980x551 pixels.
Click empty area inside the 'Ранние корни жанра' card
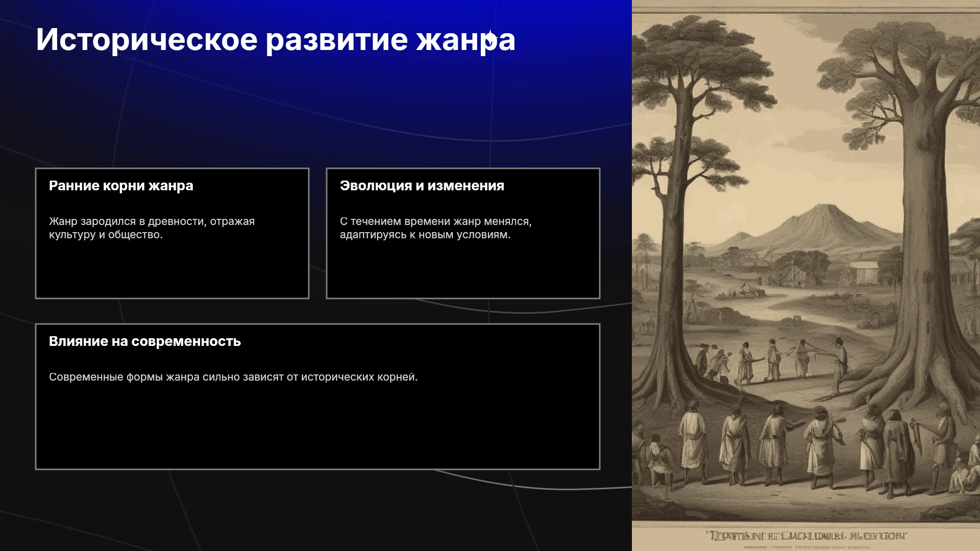(172, 268)
